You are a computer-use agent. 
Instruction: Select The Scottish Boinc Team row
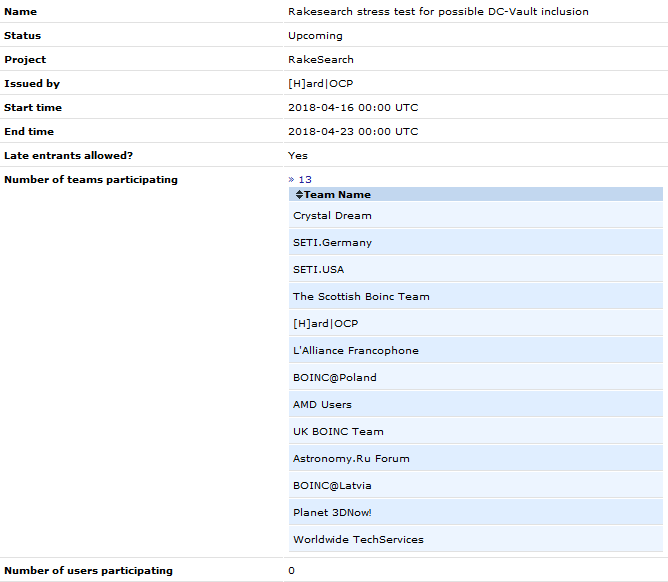coord(361,297)
